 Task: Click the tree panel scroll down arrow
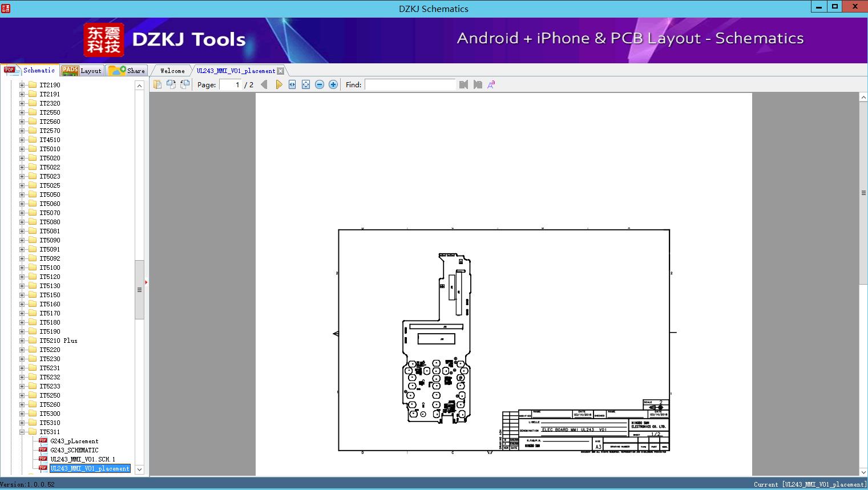point(139,469)
